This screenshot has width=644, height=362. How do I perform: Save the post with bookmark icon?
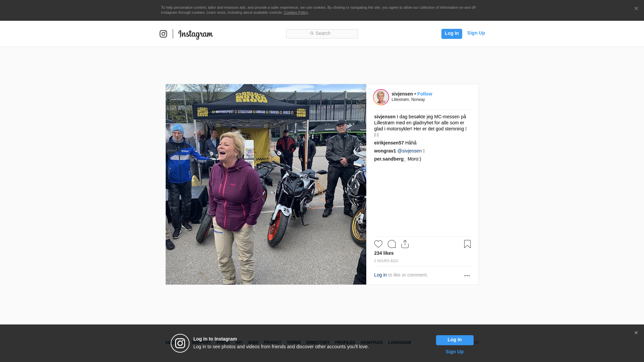pos(467,244)
